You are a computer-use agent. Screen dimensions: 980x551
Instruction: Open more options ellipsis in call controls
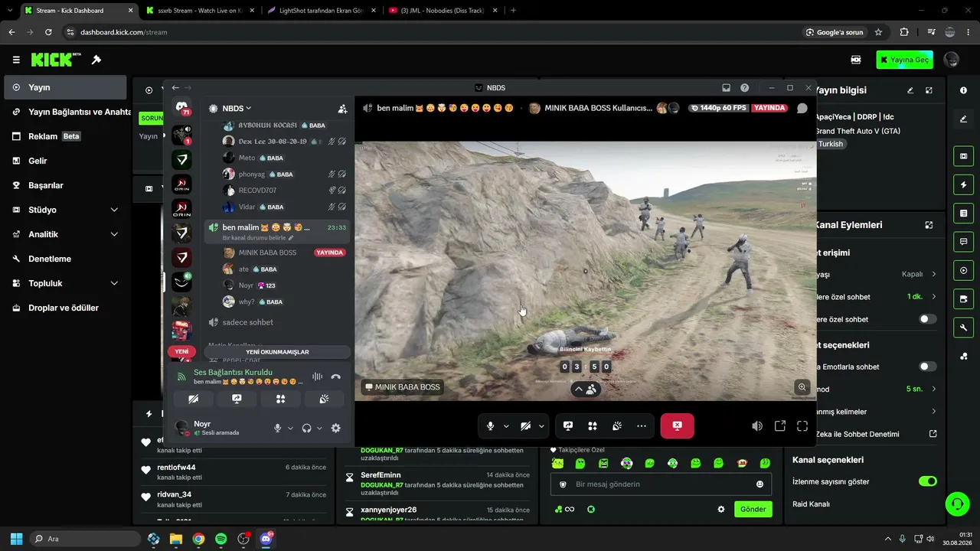point(642,426)
